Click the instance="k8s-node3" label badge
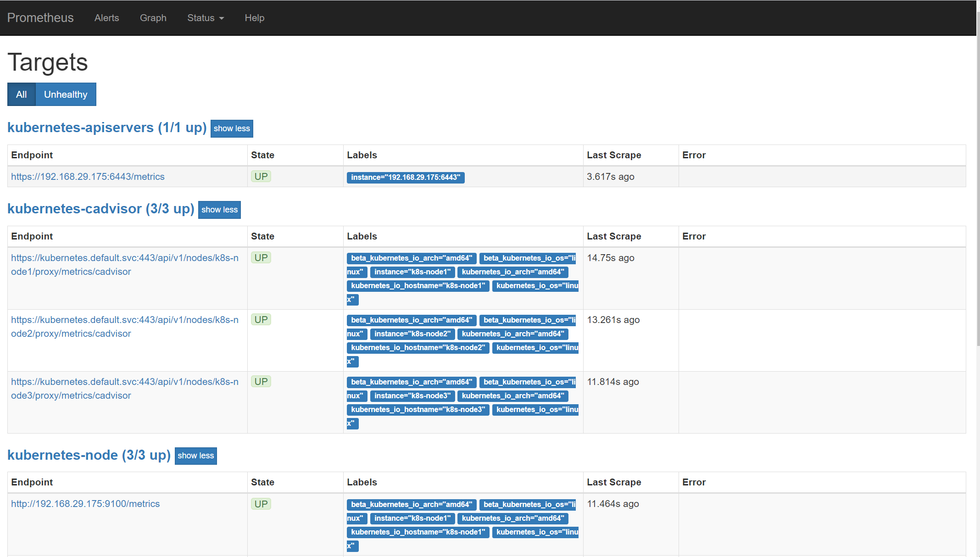 pyautogui.click(x=412, y=396)
